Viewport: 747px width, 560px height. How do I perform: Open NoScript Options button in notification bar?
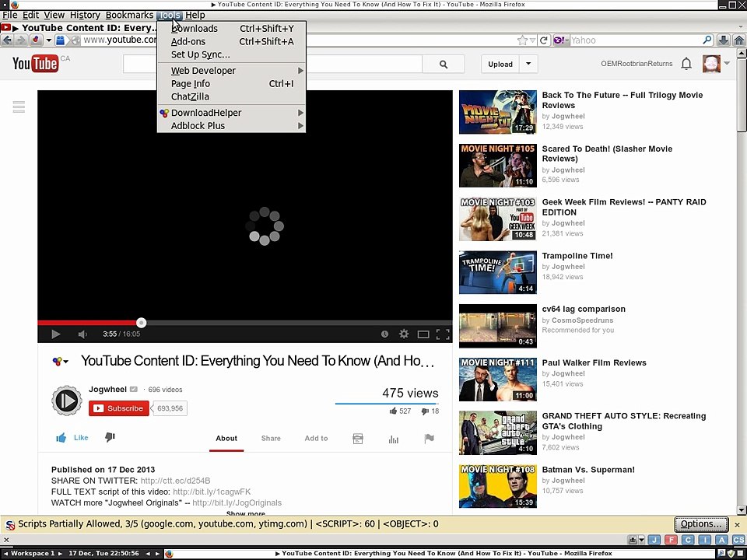tap(701, 524)
